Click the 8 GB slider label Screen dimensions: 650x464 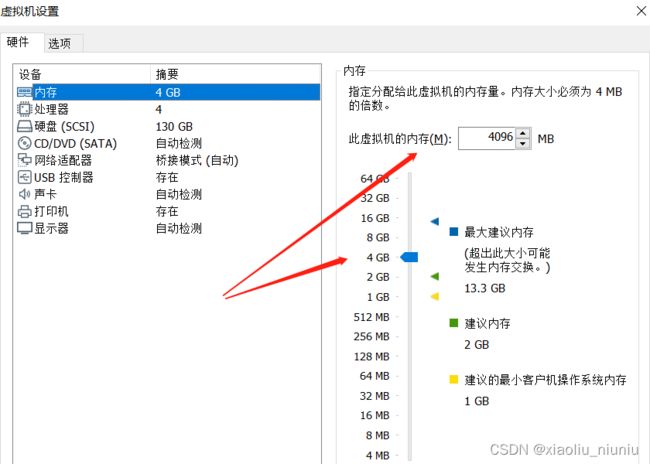378,238
